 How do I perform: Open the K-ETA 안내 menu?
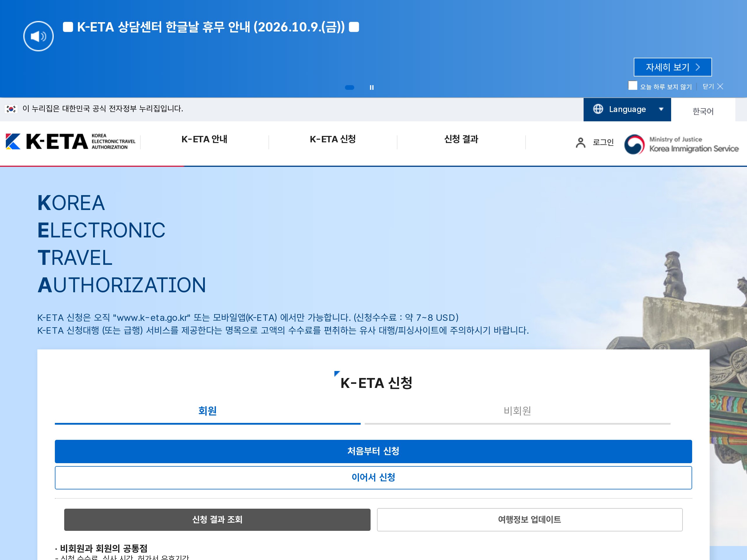[x=204, y=139]
